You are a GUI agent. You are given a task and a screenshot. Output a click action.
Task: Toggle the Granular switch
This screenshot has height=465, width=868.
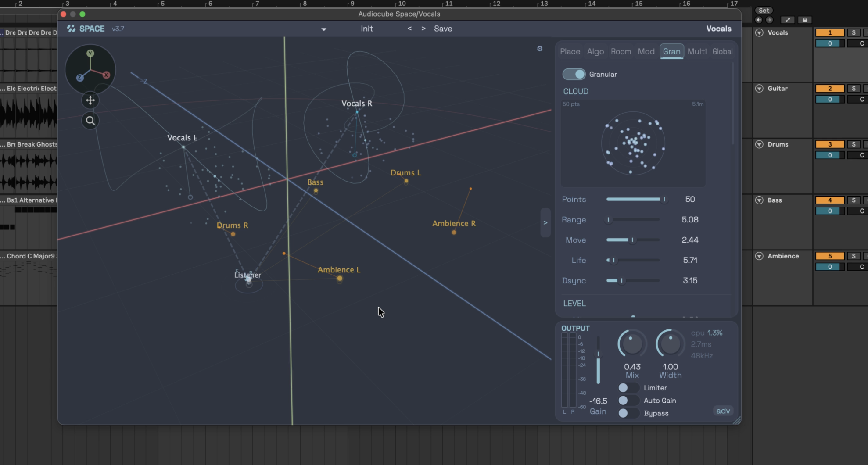click(574, 74)
